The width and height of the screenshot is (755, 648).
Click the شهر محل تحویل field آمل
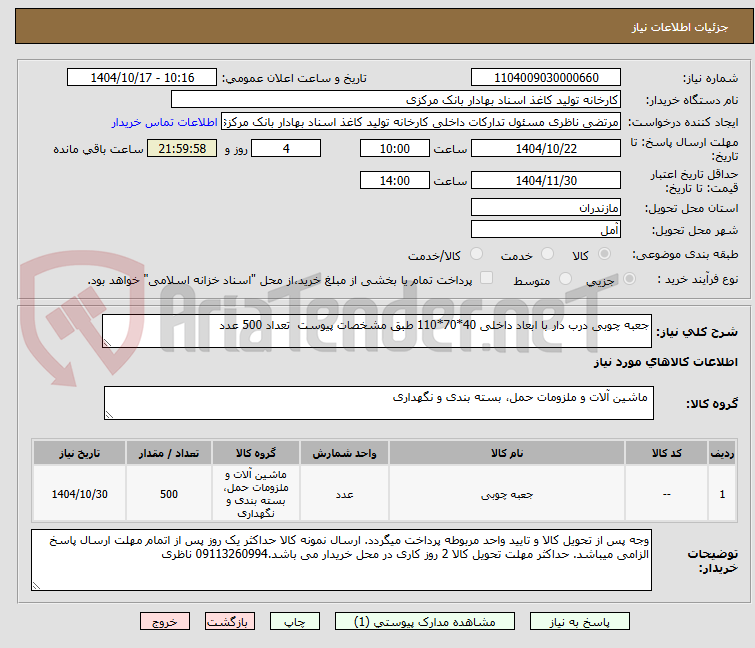546,230
